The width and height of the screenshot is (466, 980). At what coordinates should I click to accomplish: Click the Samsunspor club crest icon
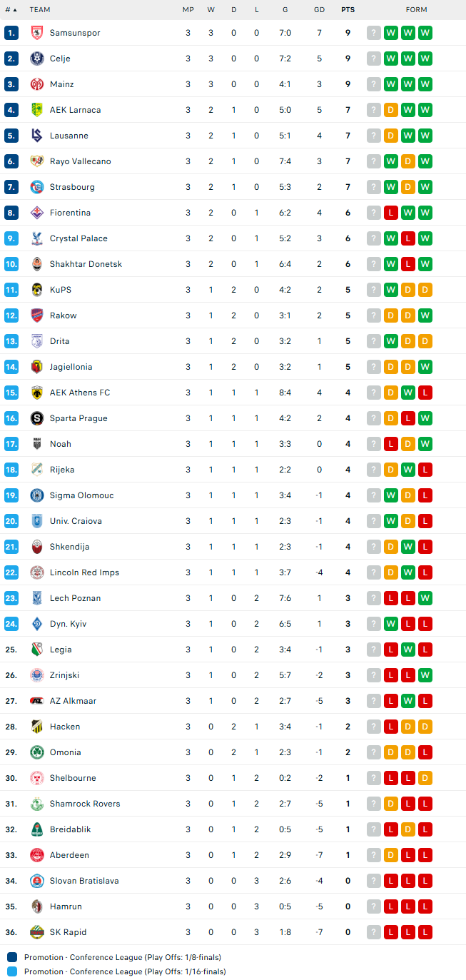[x=37, y=33]
